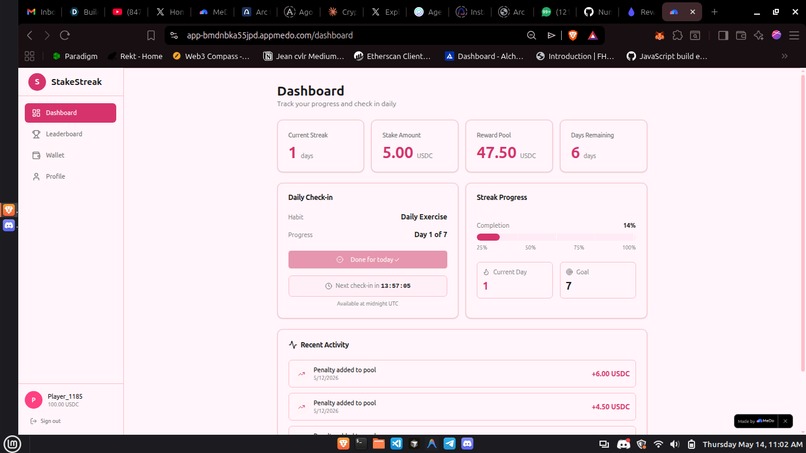Bookmark this page icon
The width and height of the screenshot is (806, 453).
[151, 35]
